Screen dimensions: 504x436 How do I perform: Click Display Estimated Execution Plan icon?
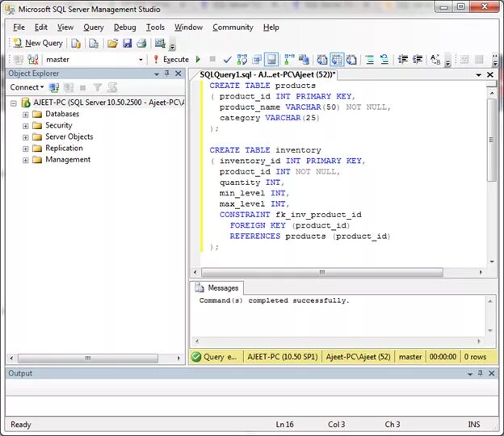pos(242,60)
